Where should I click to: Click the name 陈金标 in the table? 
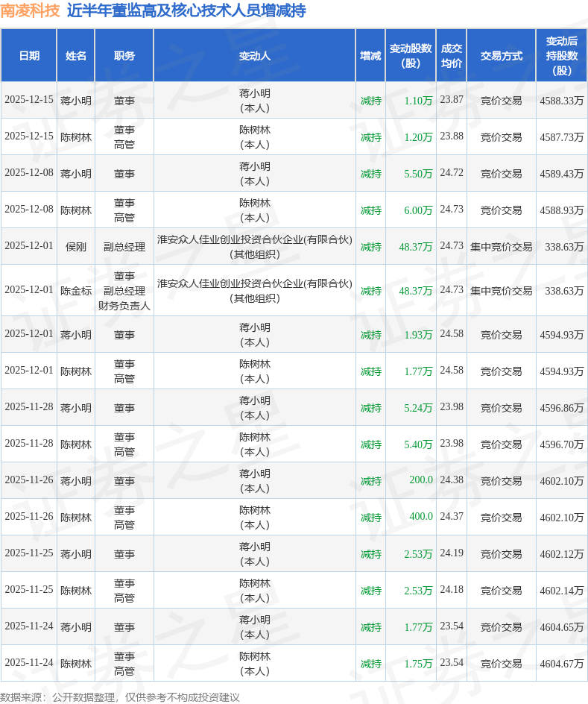(76, 291)
